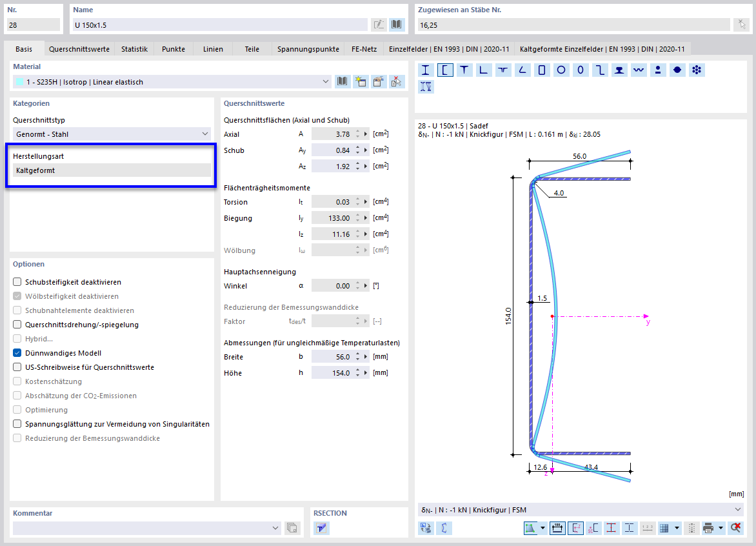Image resolution: width=756 pixels, height=546 pixels.
Task: Expand the print options arrow
Action: tap(721, 528)
